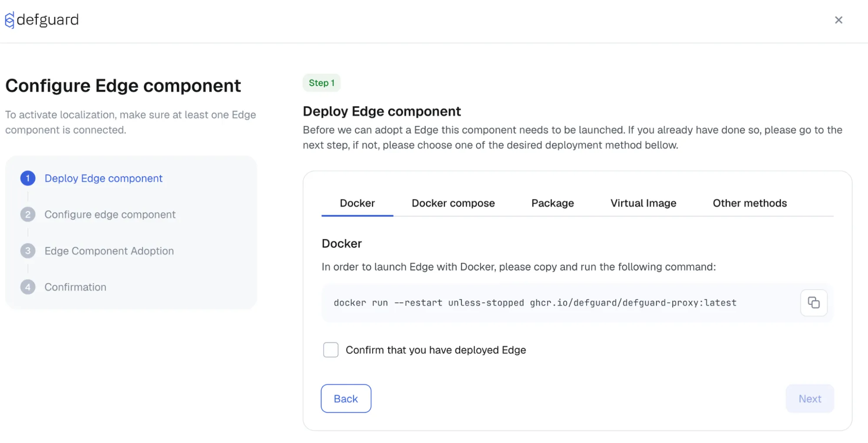Click step circle 2 for Configure edge component
Viewport: 868px width, 443px height.
pyautogui.click(x=27, y=214)
